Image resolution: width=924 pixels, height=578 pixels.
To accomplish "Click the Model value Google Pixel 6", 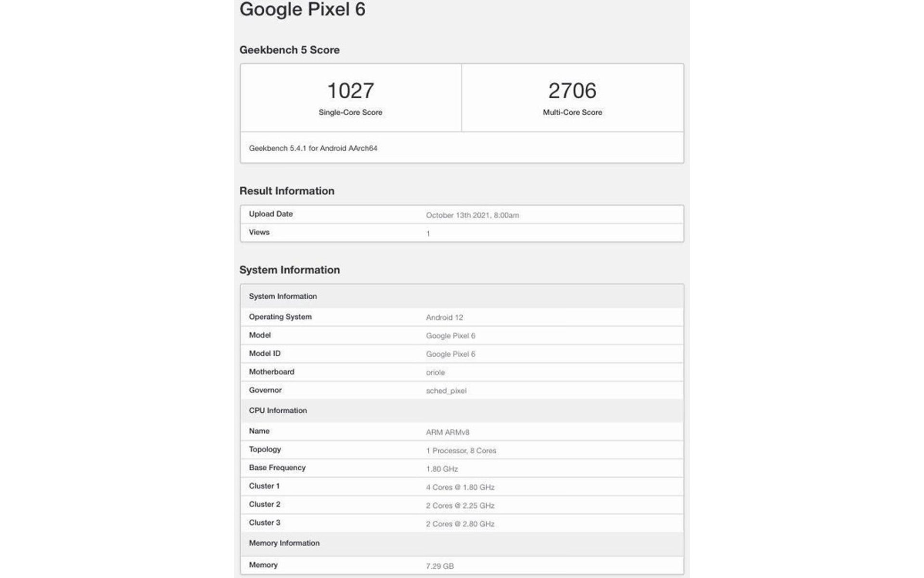I will [450, 336].
